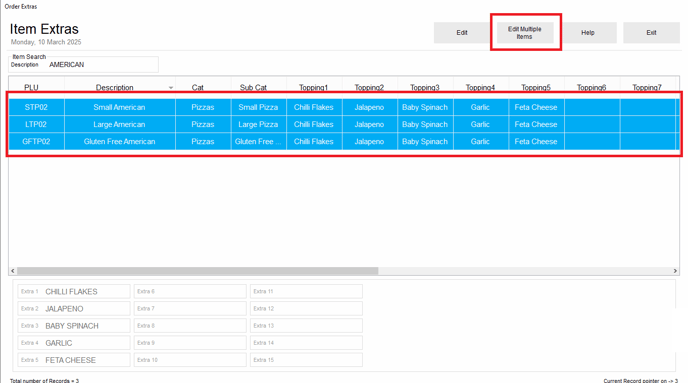Click the Topping1 column header

pos(314,87)
